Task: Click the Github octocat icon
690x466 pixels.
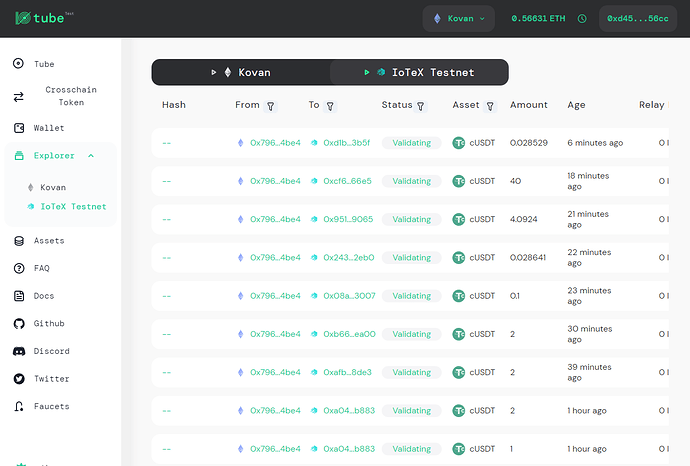Action: pos(19,324)
